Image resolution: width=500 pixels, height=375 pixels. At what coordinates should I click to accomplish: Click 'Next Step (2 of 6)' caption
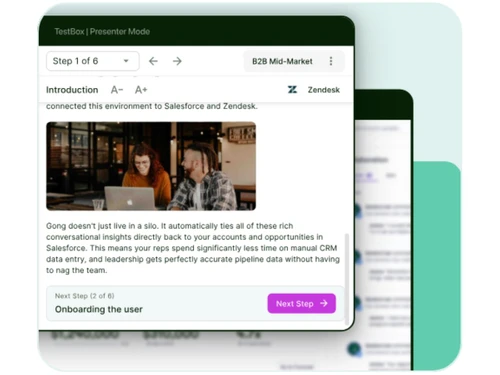coord(84,296)
